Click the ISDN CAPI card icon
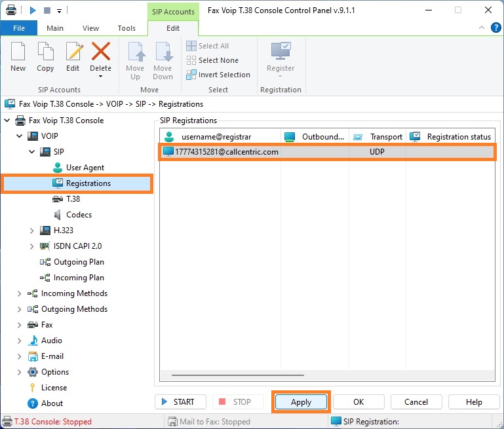Screen dimensions: 504x429 pyautogui.click(x=45, y=246)
